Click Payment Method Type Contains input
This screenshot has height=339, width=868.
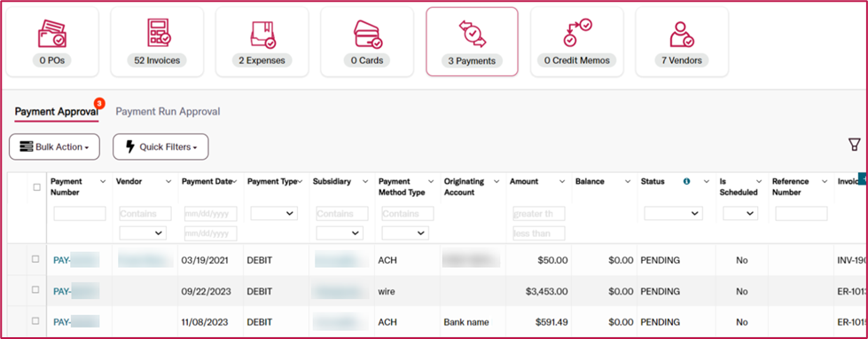408,214
